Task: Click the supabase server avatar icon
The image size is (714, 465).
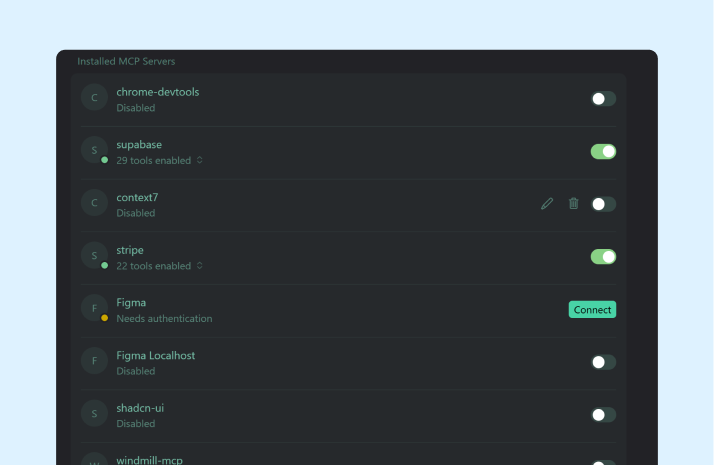Action: pos(94,151)
